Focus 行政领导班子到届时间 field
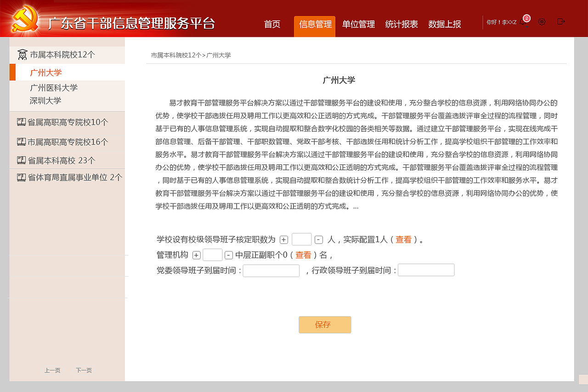The width and height of the screenshot is (588, 392). (426, 270)
